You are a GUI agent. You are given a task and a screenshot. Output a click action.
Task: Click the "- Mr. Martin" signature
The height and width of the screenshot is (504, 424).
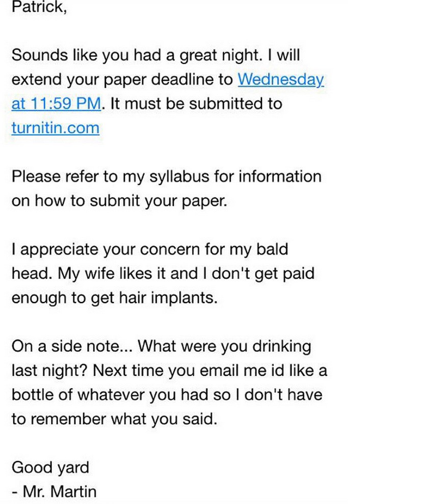[x=54, y=492]
